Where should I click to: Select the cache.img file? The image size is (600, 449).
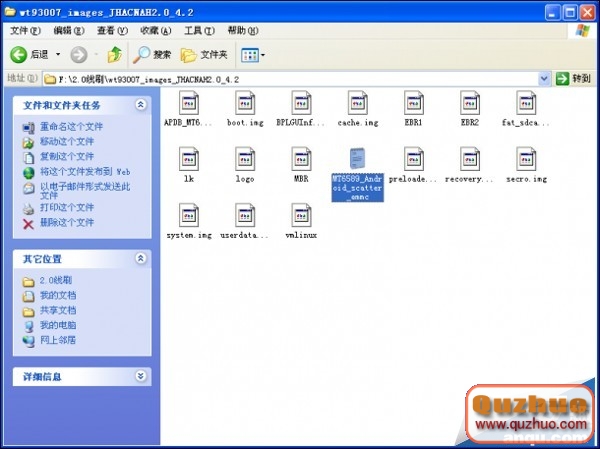pyautogui.click(x=358, y=109)
